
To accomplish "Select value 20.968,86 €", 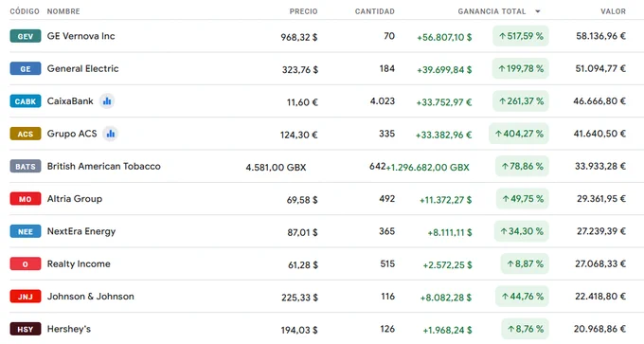I will (x=600, y=329).
